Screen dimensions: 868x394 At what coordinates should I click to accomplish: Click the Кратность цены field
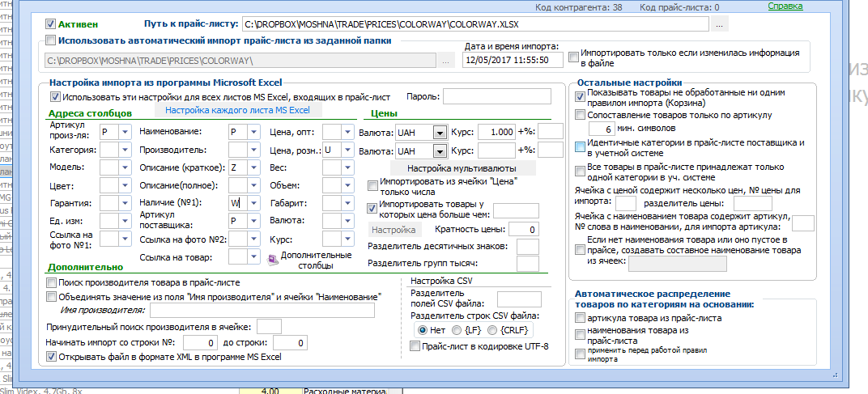pyautogui.click(x=523, y=229)
